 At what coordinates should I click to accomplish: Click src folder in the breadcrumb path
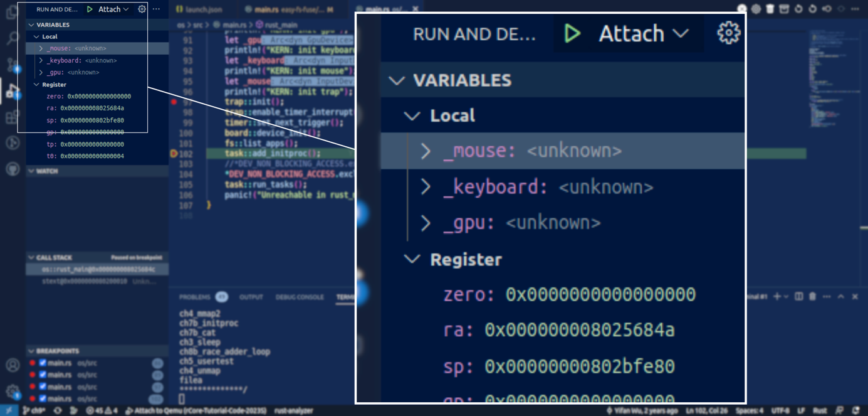[198, 25]
